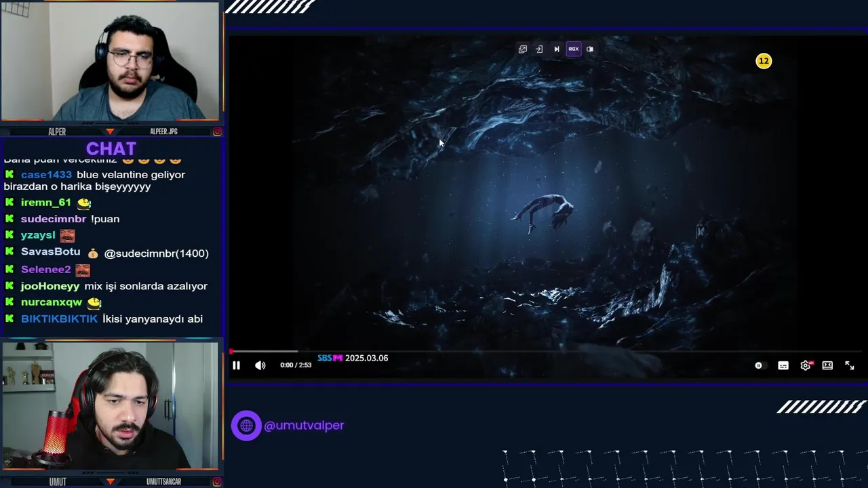This screenshot has height=488, width=868.
Task: Click the emote after Selenee2
Action: pos(83,270)
